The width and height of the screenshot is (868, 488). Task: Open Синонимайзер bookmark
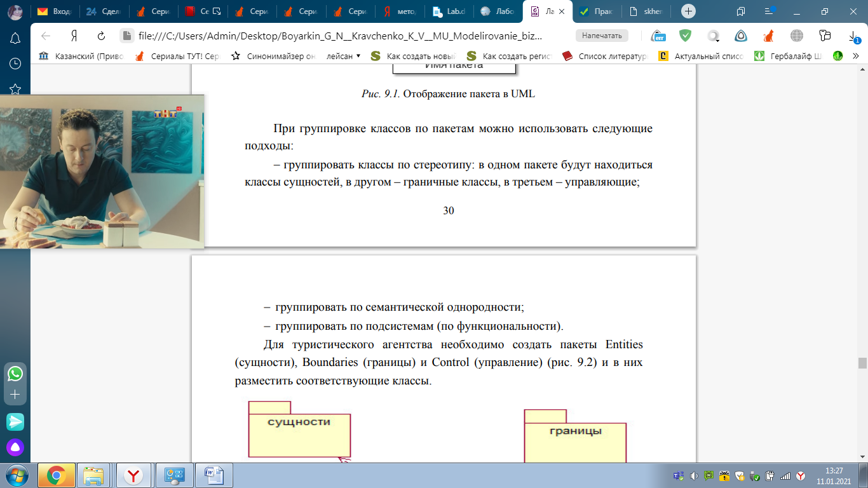point(273,56)
